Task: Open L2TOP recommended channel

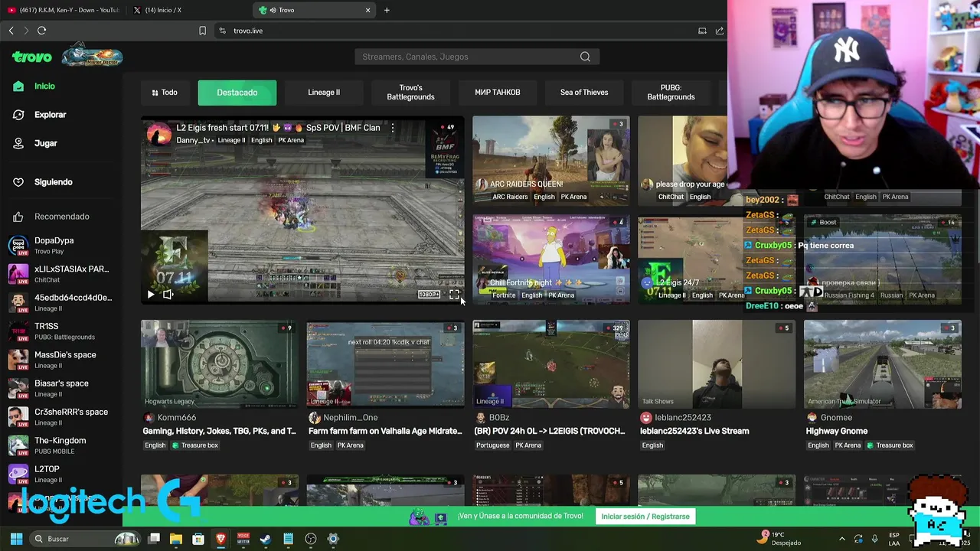Action: click(x=61, y=474)
